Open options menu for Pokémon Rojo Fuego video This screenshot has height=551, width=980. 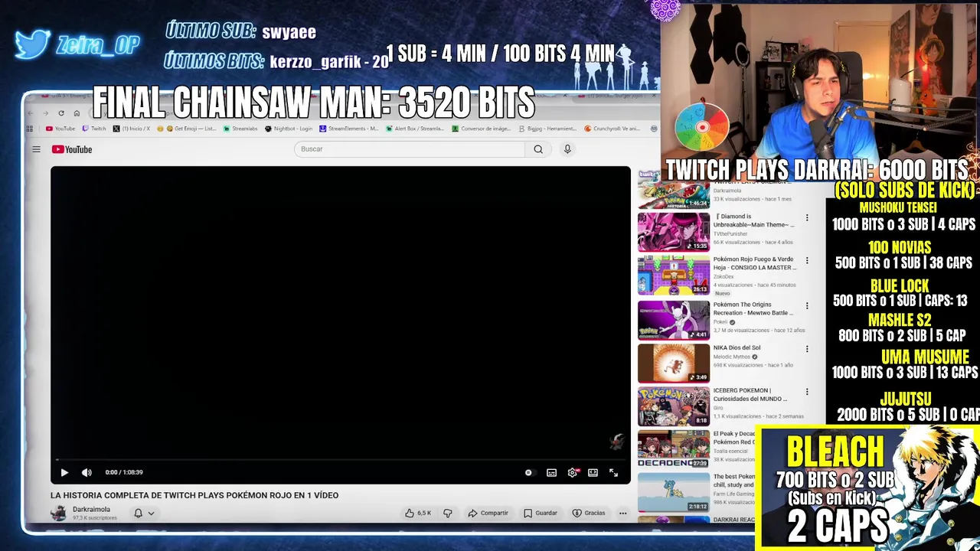coord(806,261)
